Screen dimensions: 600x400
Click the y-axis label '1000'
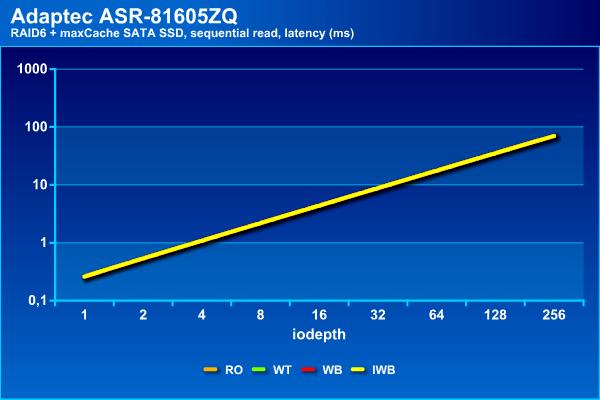click(32, 69)
